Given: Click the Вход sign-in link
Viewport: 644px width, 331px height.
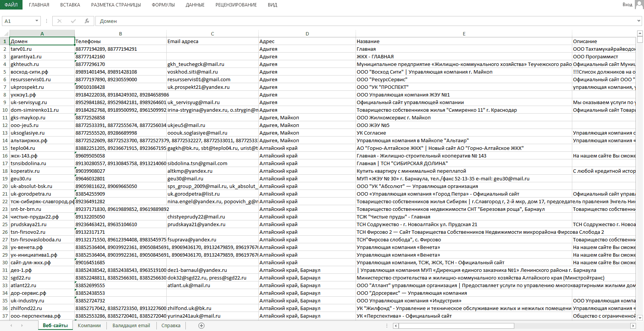Looking at the screenshot, I should [x=627, y=5].
